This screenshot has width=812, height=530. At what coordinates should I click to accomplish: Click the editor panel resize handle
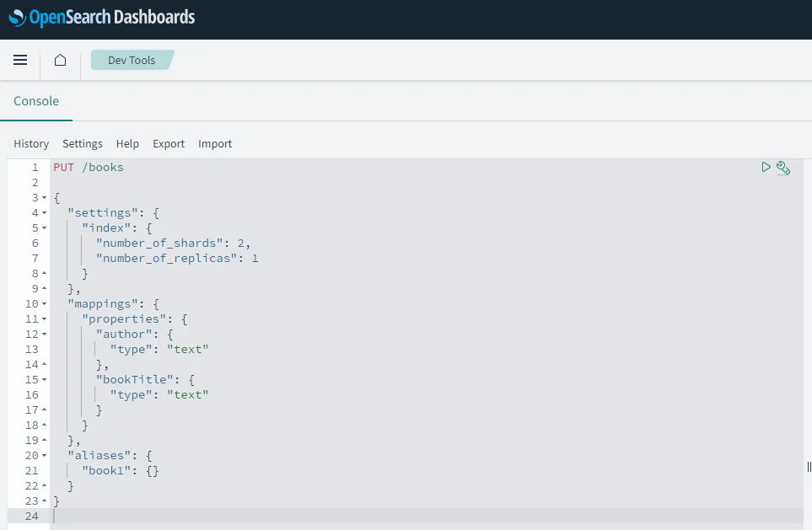809,467
